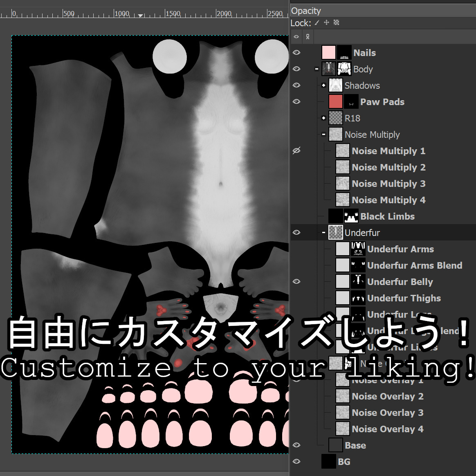
Task: Click the chain link column header icon
Action: [x=307, y=36]
